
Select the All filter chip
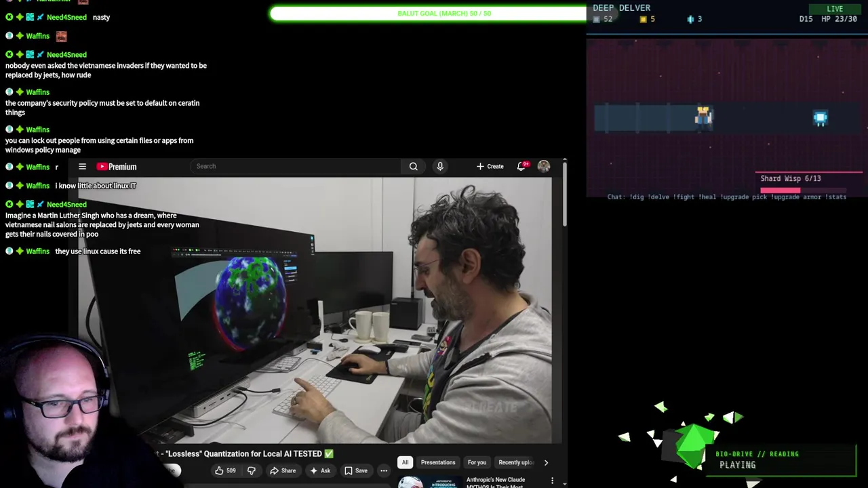(x=405, y=462)
